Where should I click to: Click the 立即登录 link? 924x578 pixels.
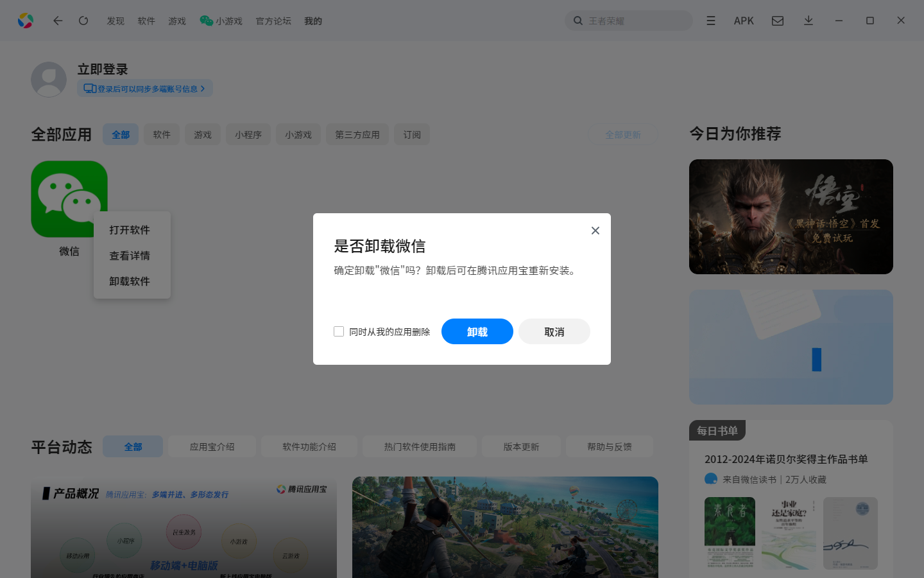point(103,69)
